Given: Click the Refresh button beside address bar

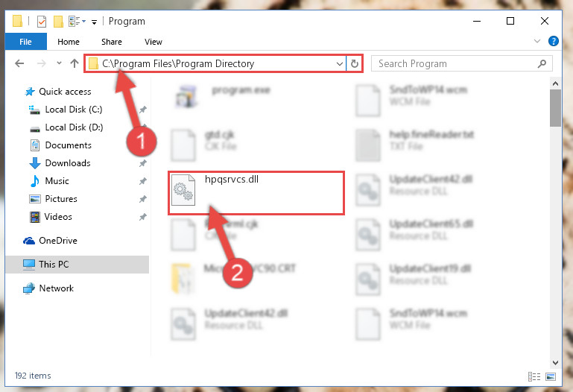Looking at the screenshot, I should (x=354, y=63).
